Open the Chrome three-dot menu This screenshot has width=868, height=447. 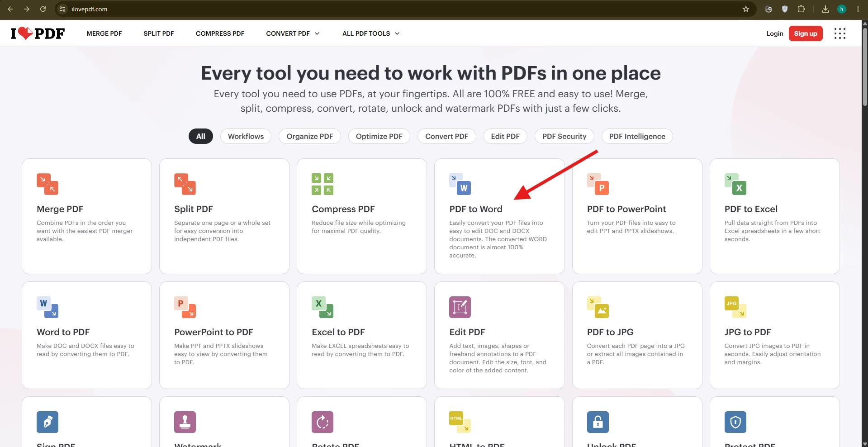click(x=858, y=9)
